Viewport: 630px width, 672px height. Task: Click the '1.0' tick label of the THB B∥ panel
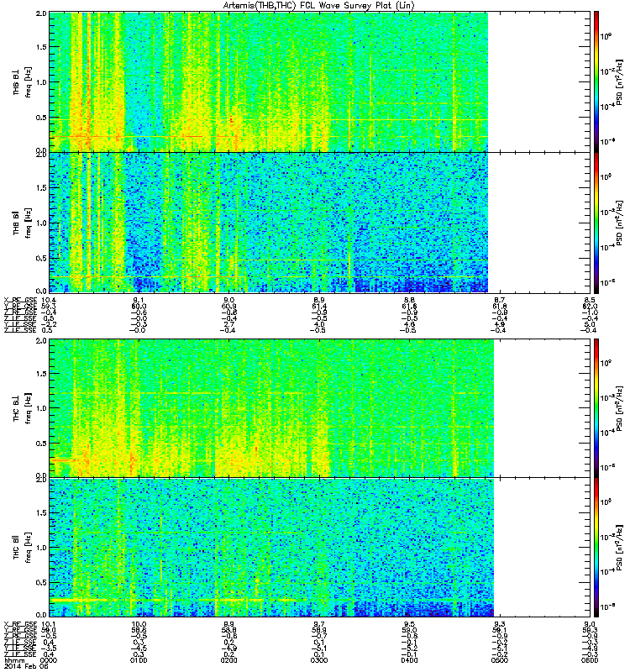pos(41,223)
